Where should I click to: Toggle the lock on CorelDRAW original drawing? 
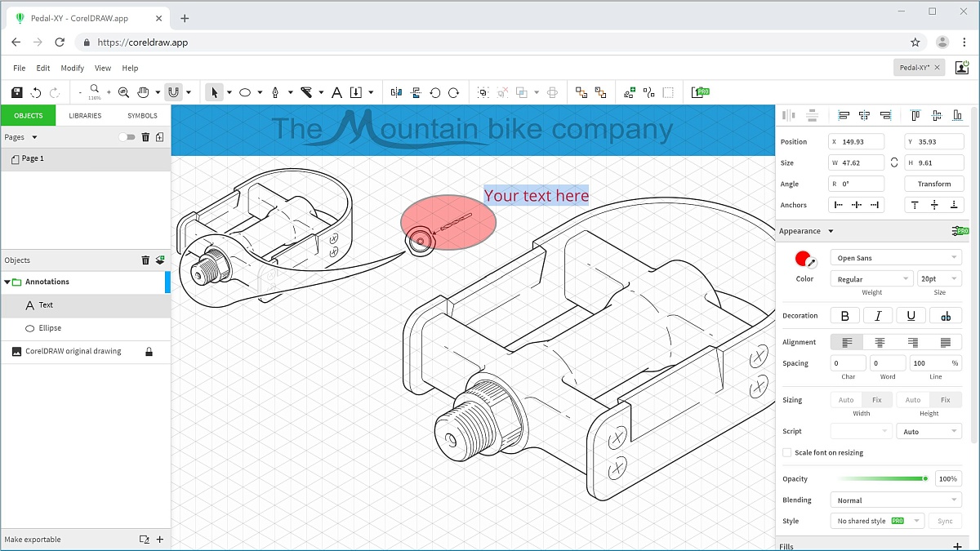click(x=149, y=352)
